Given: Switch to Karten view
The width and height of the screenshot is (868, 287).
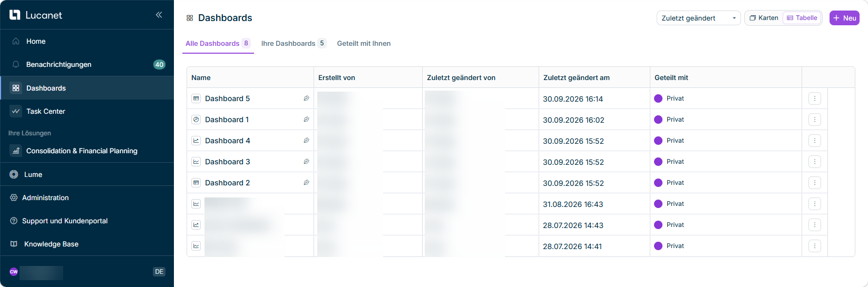Looking at the screenshot, I should point(764,18).
